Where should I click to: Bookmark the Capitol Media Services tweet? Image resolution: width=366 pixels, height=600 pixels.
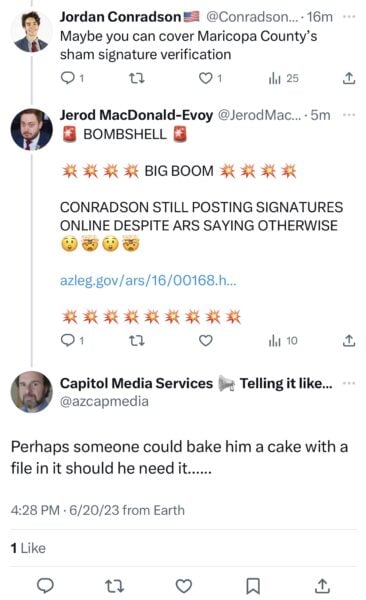coord(253,585)
